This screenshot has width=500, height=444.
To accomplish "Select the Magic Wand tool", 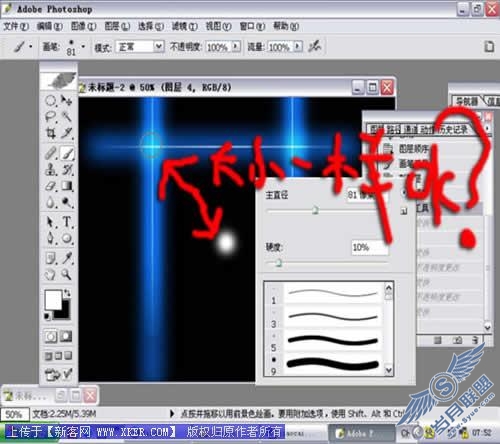I will click(x=67, y=117).
